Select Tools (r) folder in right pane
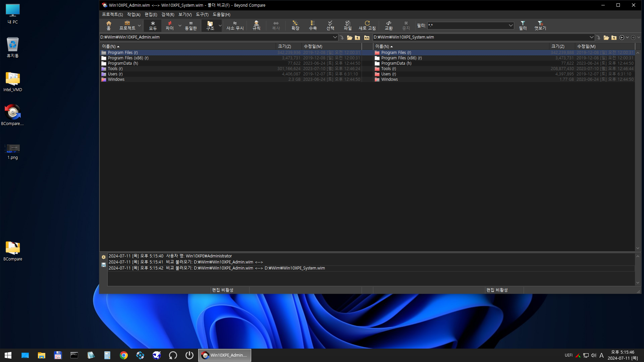The image size is (644, 362). 504,69
